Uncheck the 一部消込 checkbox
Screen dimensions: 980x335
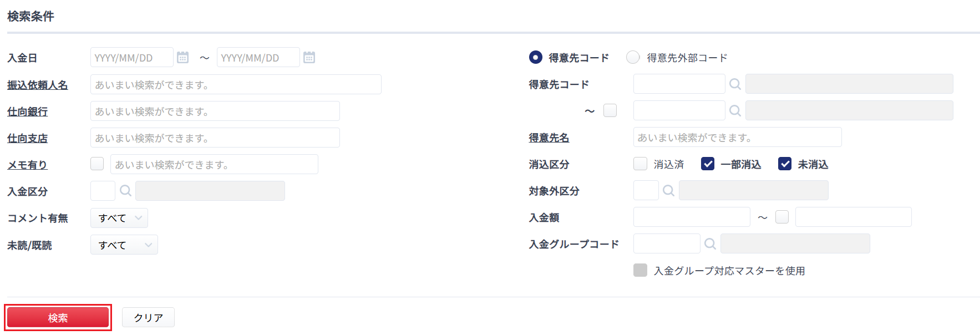[708, 164]
